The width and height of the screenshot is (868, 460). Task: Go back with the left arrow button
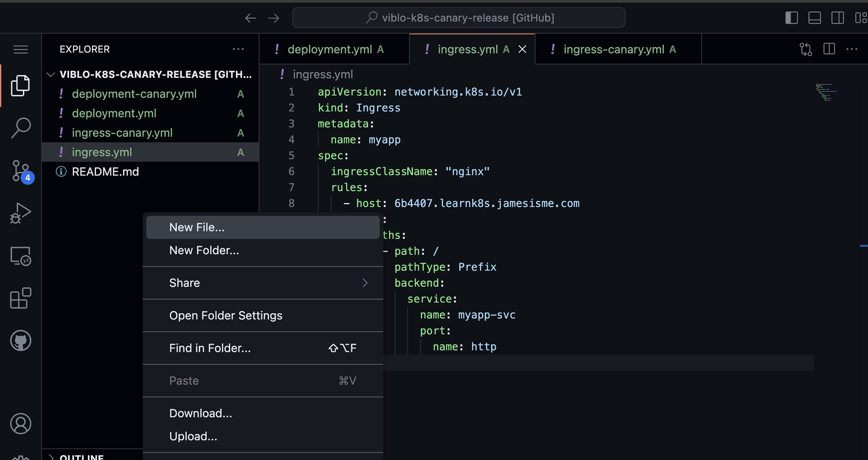click(250, 18)
